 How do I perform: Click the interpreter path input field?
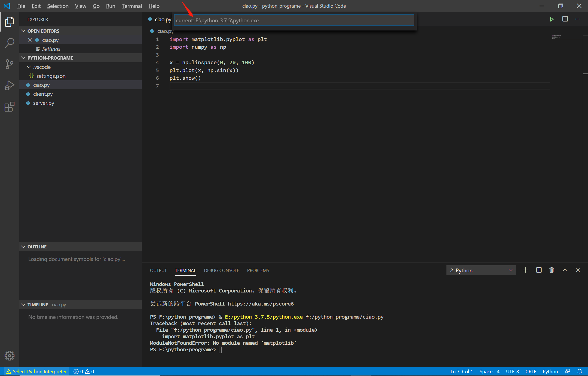coord(294,20)
